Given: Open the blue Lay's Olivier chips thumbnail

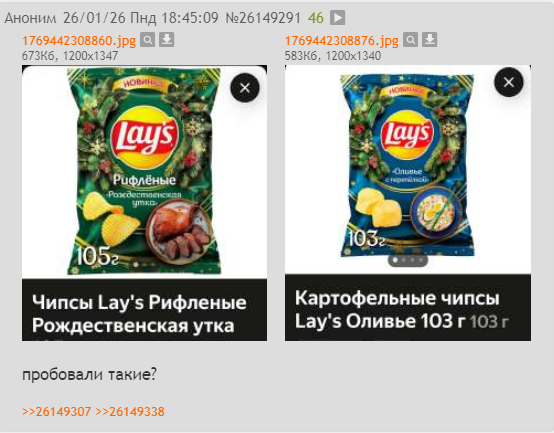Looking at the screenshot, I should [x=408, y=169].
